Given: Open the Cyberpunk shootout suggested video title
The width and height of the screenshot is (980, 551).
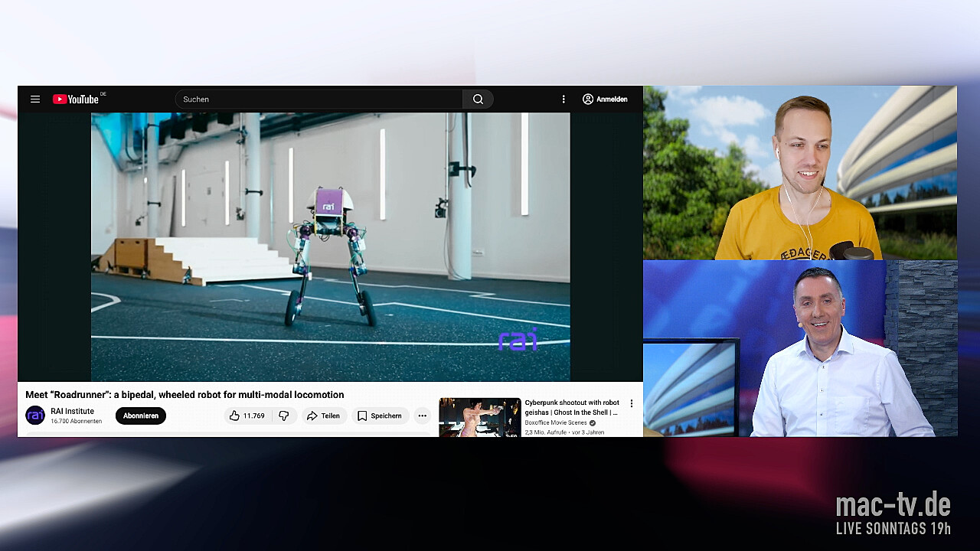Looking at the screenshot, I should click(571, 407).
